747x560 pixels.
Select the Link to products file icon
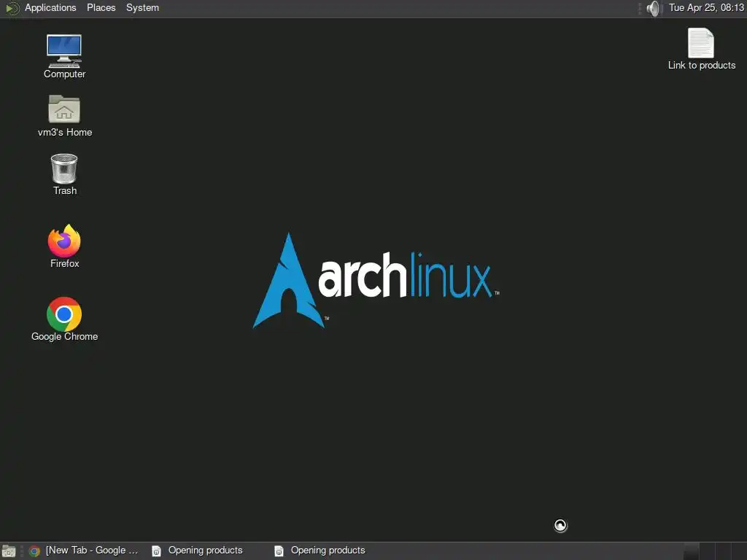pos(701,50)
